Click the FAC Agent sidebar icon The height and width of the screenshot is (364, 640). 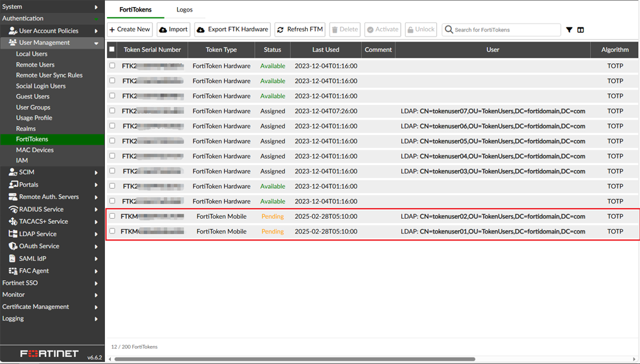[x=13, y=271]
